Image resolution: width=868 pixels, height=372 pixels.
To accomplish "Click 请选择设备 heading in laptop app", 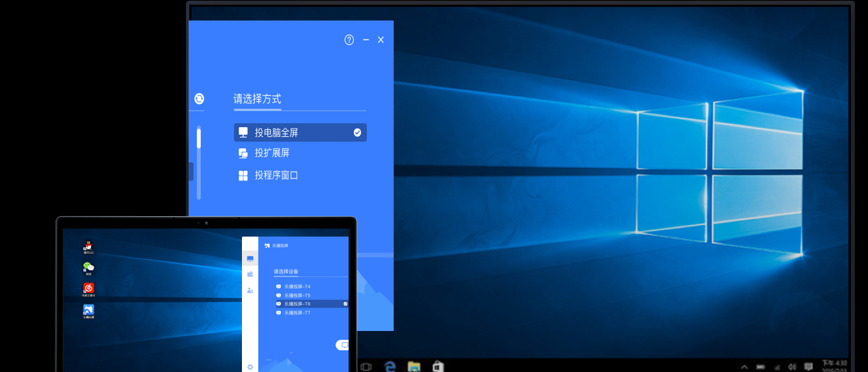I will click(x=286, y=271).
